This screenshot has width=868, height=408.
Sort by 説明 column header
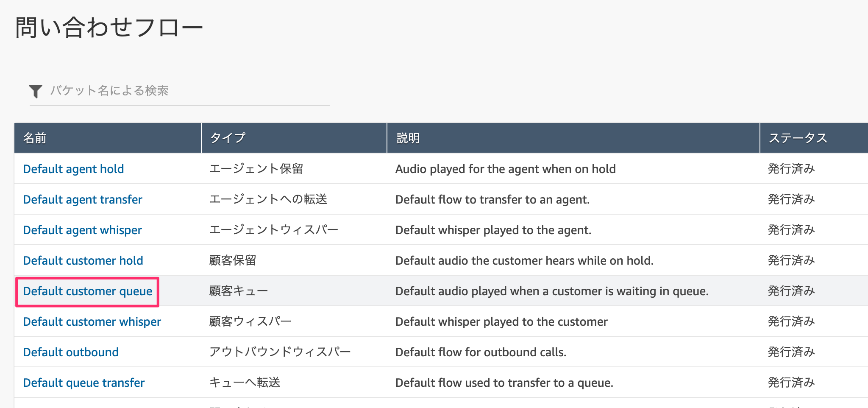tap(408, 138)
